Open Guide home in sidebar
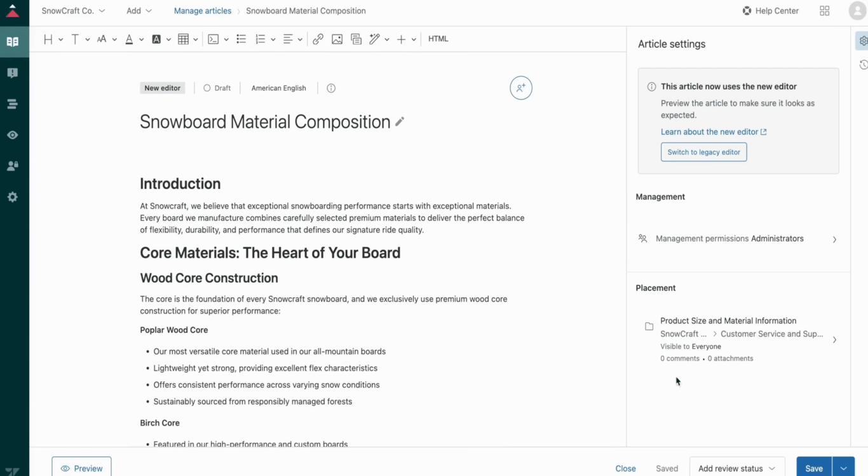The width and height of the screenshot is (868, 476). point(13,42)
